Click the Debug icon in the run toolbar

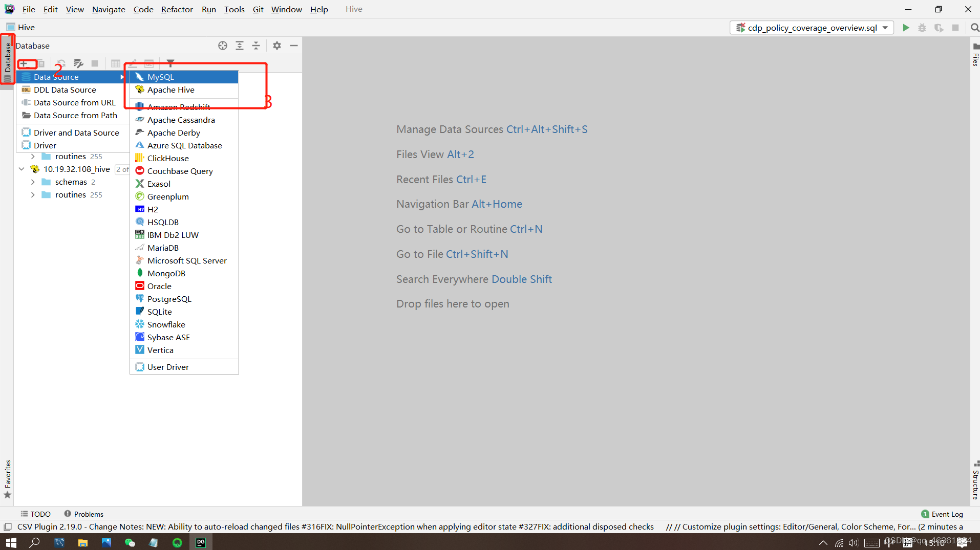tap(922, 28)
